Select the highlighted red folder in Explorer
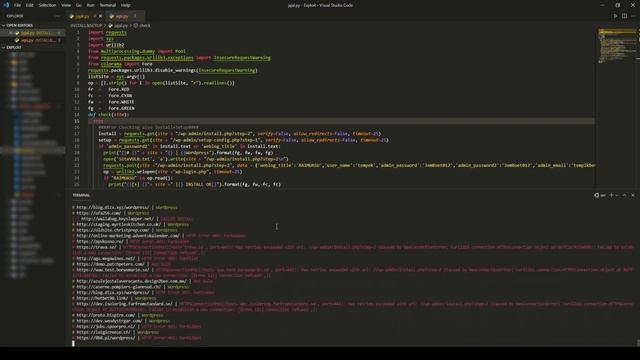The height and width of the screenshot is (360, 640). (34, 106)
